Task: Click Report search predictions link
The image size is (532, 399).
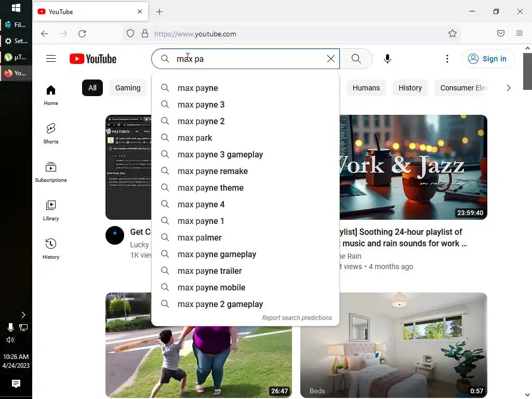Action: 297,318
